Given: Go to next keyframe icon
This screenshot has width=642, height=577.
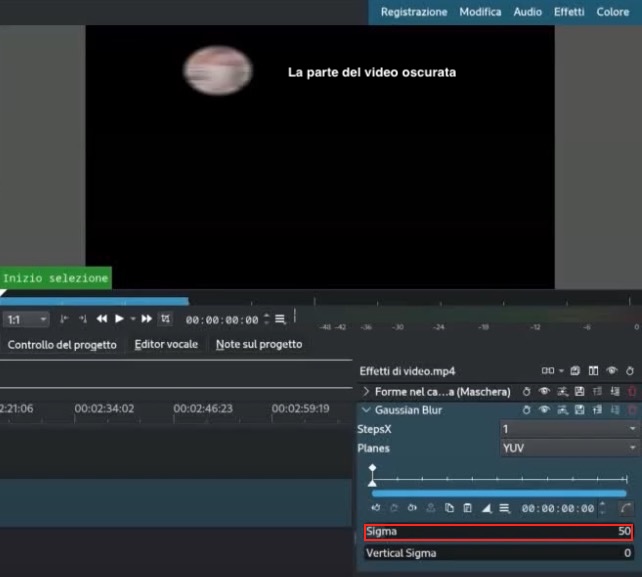Looking at the screenshot, I should 412,508.
